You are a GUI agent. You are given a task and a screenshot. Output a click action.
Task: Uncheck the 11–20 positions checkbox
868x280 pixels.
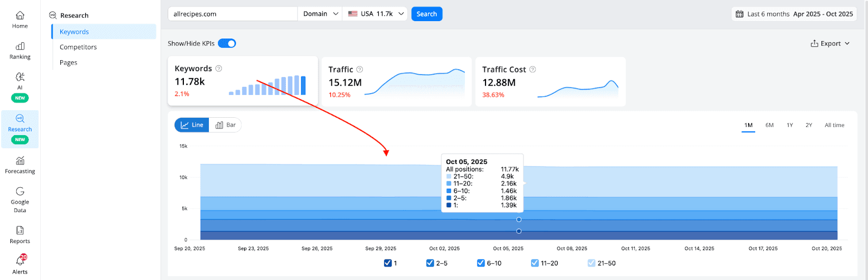click(535, 263)
